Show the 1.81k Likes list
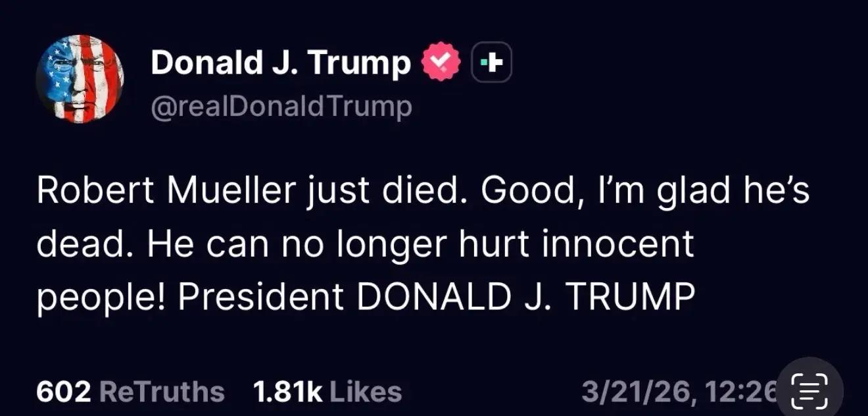The width and height of the screenshot is (868, 416). tap(327, 392)
